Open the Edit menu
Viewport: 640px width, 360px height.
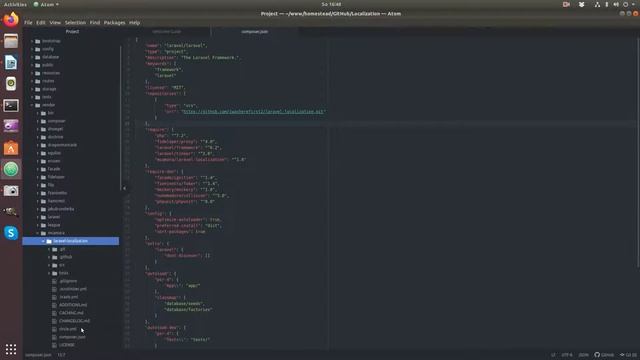point(40,23)
